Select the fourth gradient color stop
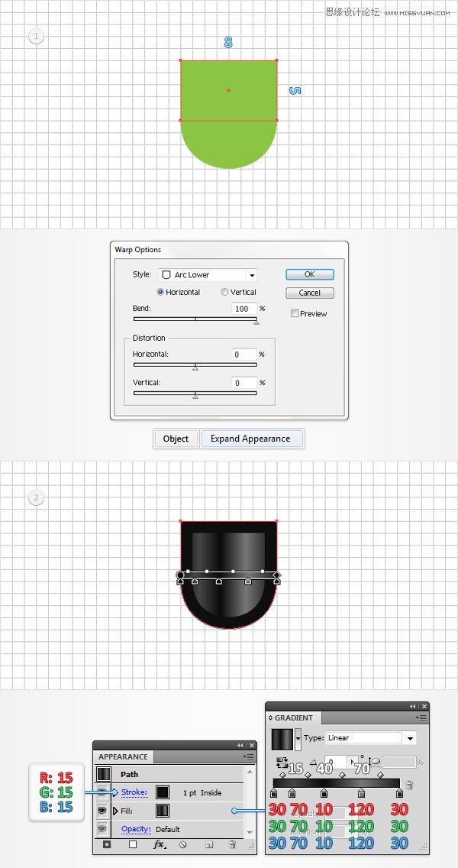458x868 pixels. 361,794
